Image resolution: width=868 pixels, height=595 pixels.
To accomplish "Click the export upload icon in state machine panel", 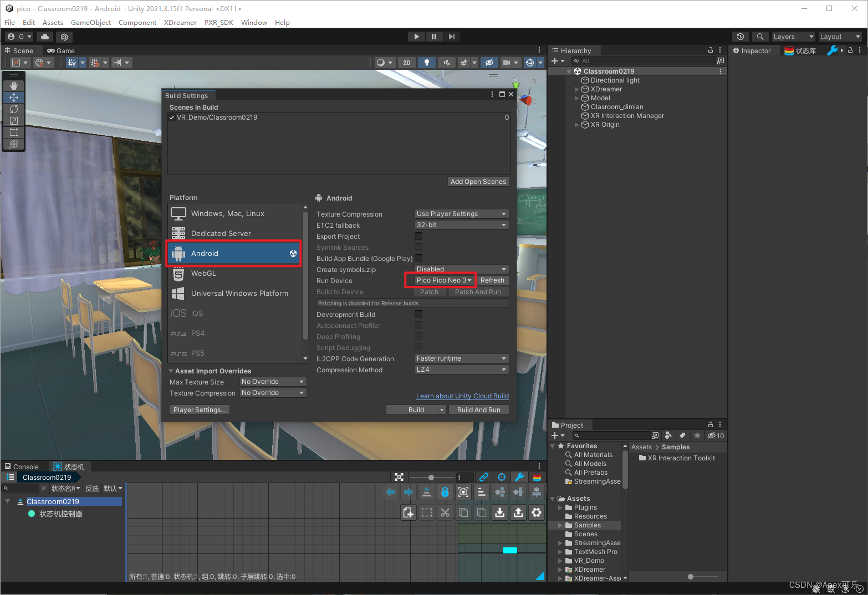I will click(518, 512).
